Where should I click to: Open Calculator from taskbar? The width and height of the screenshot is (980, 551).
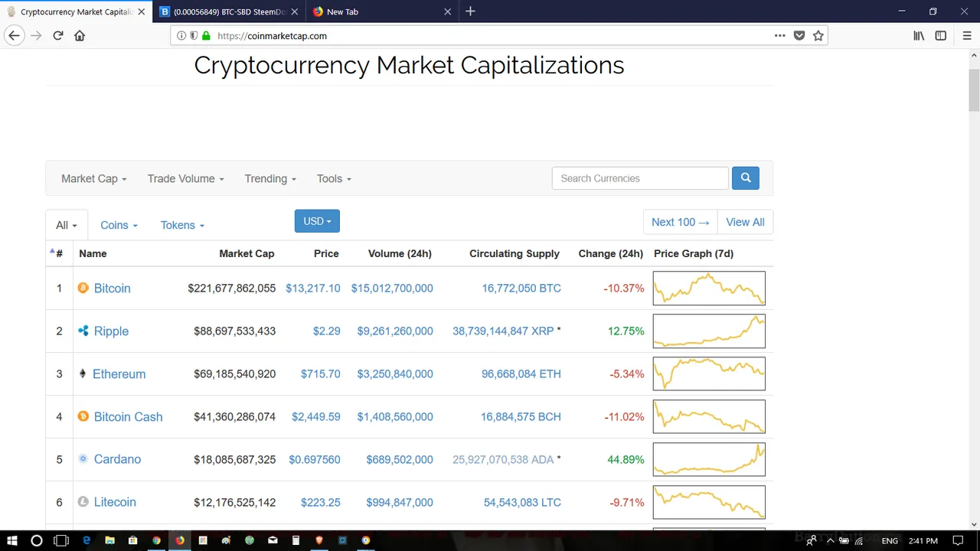click(x=296, y=540)
